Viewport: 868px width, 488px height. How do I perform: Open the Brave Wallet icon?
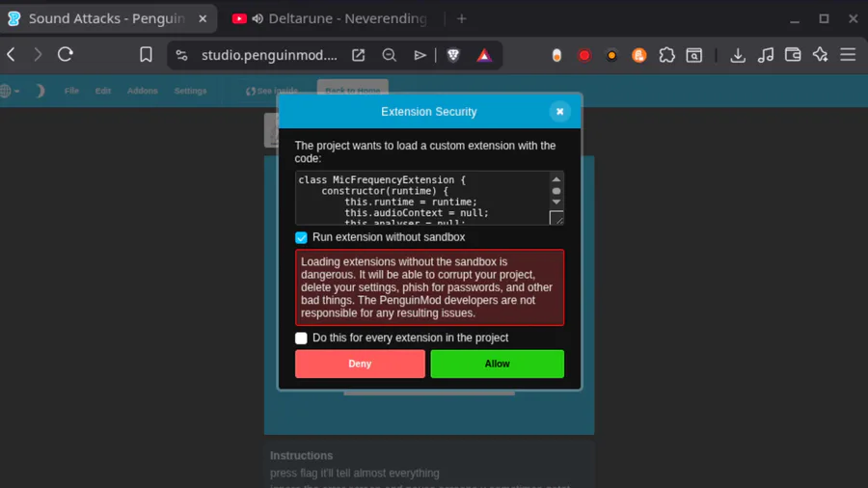(x=793, y=55)
